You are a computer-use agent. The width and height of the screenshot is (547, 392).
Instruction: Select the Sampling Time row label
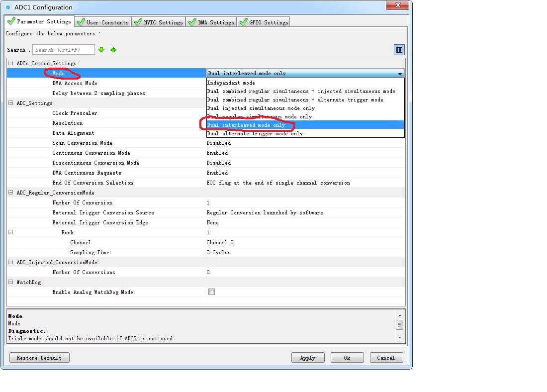coord(90,252)
